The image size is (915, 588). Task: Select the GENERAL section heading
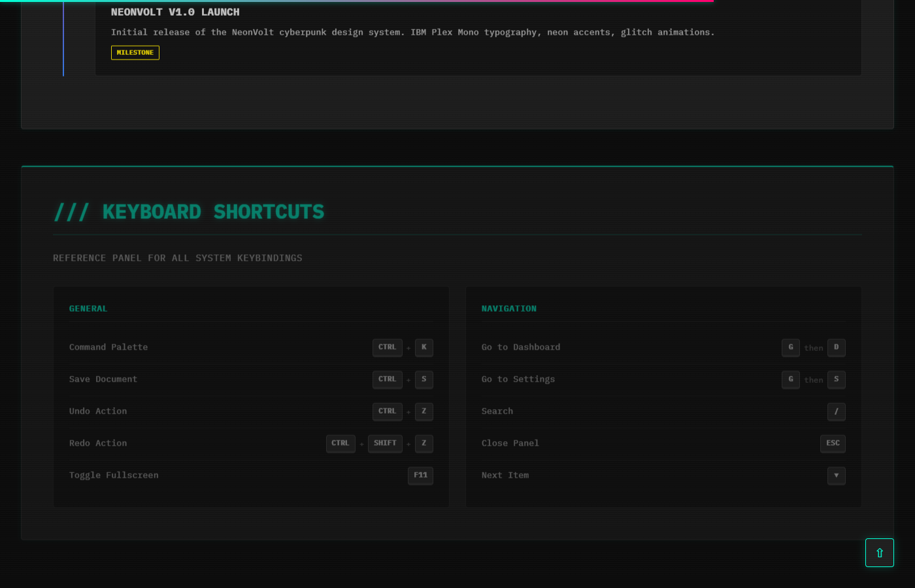pos(88,308)
